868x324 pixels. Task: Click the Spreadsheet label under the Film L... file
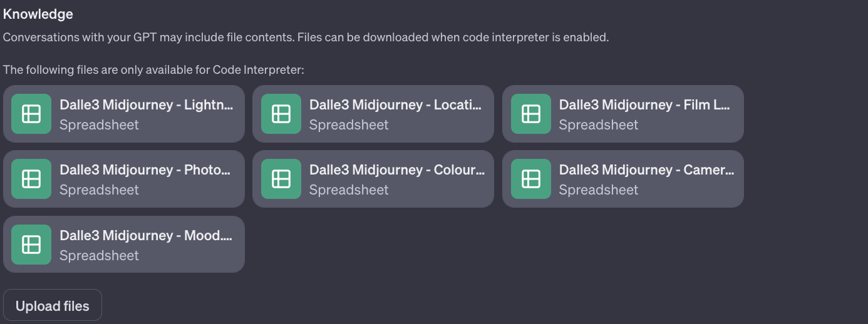coord(599,124)
